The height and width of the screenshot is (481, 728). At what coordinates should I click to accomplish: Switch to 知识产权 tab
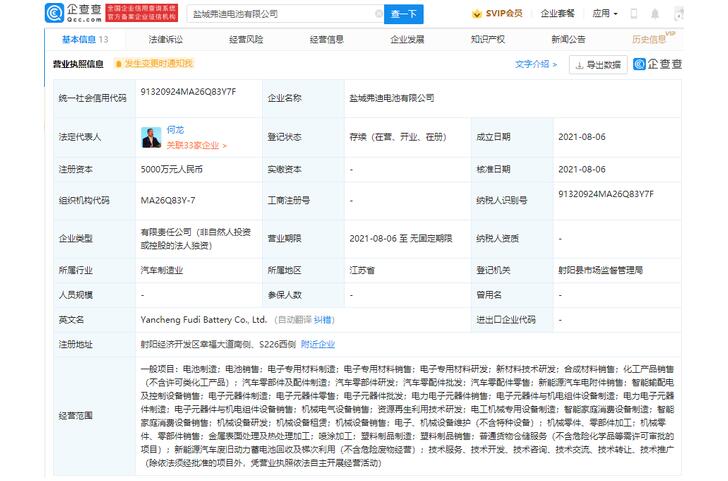click(488, 39)
